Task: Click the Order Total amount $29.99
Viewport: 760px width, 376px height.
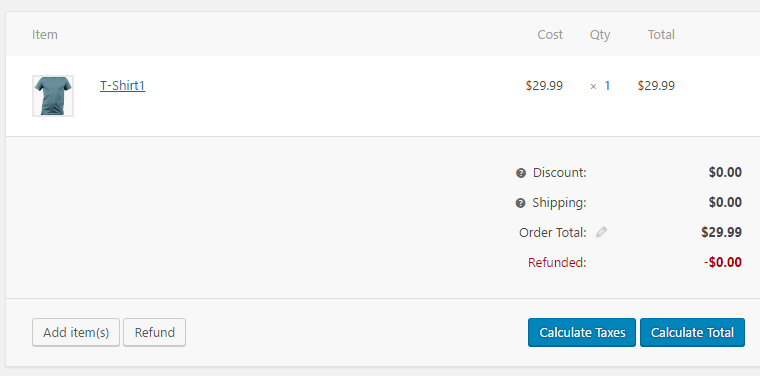Action: 721,233
